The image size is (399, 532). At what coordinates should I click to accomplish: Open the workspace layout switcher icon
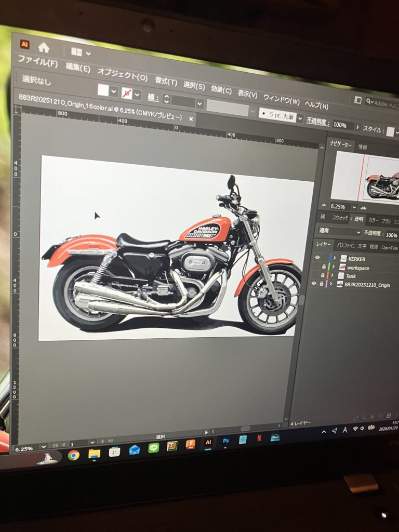click(x=80, y=52)
